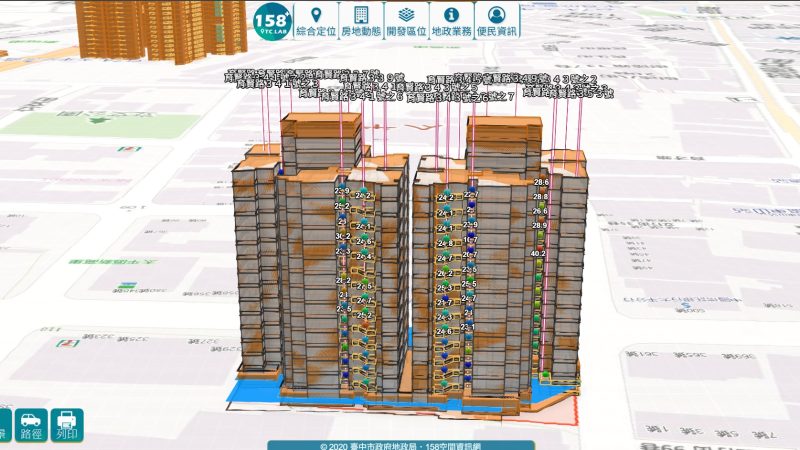Click the 7-Eleven marker left of the towers

click(70, 343)
